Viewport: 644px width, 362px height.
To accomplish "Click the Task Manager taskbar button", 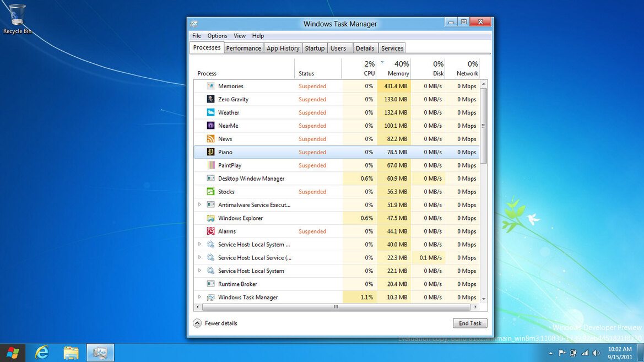I will click(x=100, y=353).
